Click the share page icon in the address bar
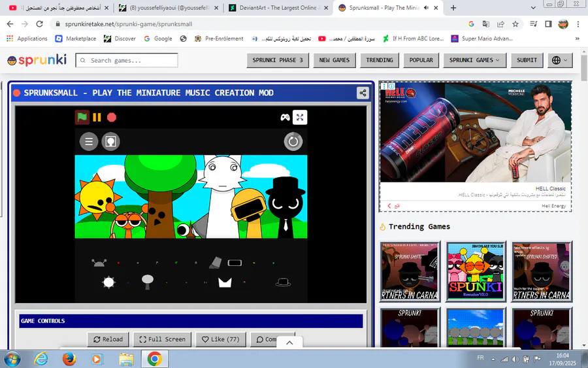Viewport: 588px width, 368px height. tap(500, 24)
